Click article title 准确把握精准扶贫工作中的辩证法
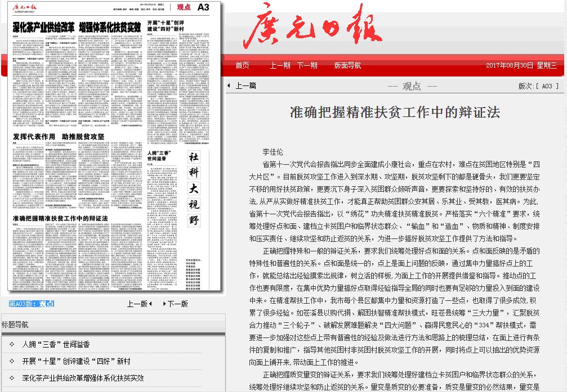This screenshot has height=392, width=567. [x=395, y=112]
